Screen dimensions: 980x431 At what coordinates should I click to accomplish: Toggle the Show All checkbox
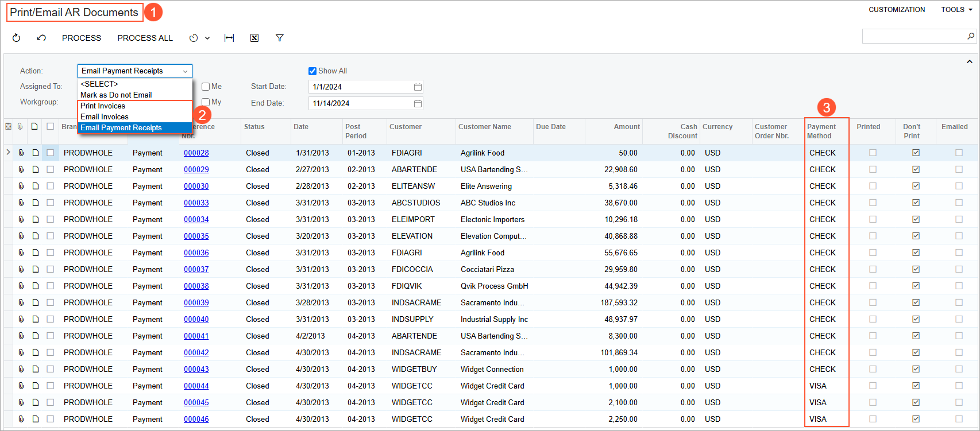pyautogui.click(x=312, y=71)
